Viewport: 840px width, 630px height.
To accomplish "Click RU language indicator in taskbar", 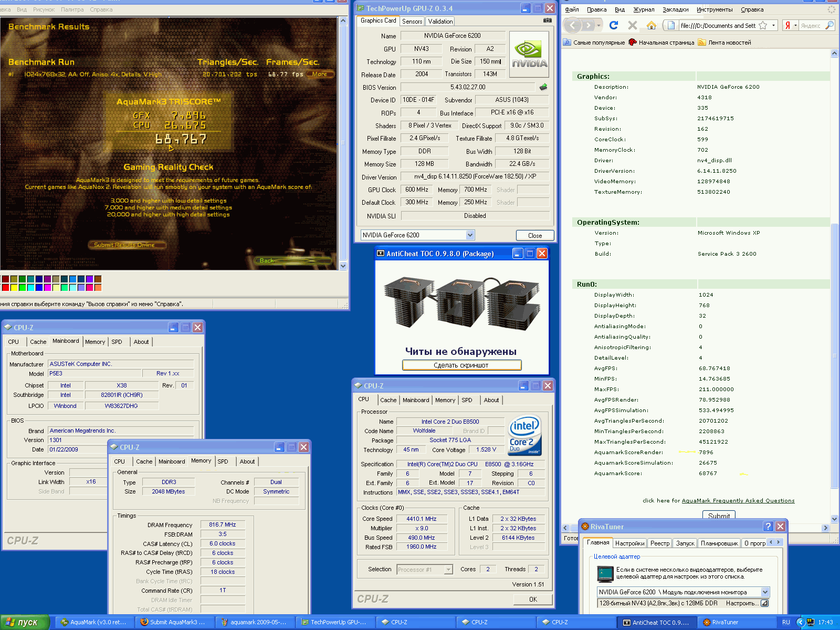I will 786,622.
